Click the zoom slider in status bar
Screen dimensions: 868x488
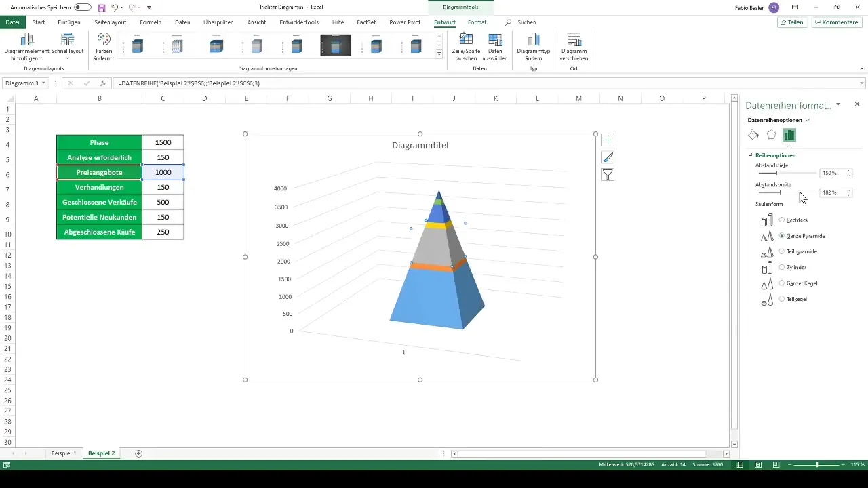click(816, 464)
